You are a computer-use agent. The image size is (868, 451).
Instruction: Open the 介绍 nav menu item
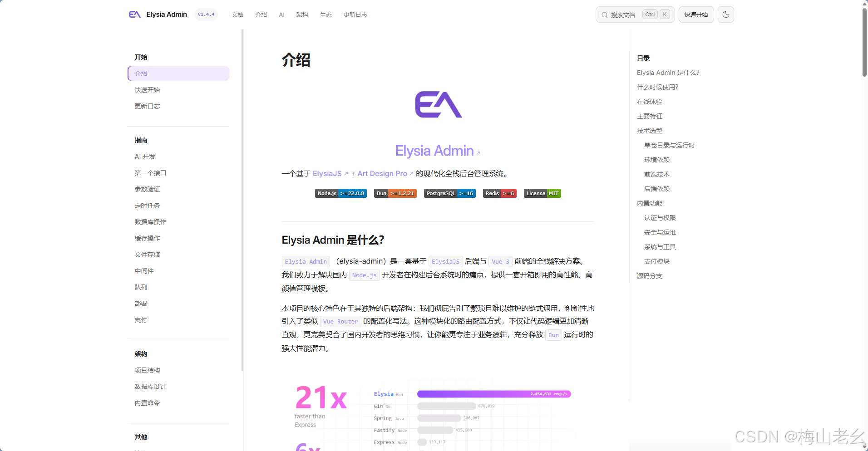261,15
